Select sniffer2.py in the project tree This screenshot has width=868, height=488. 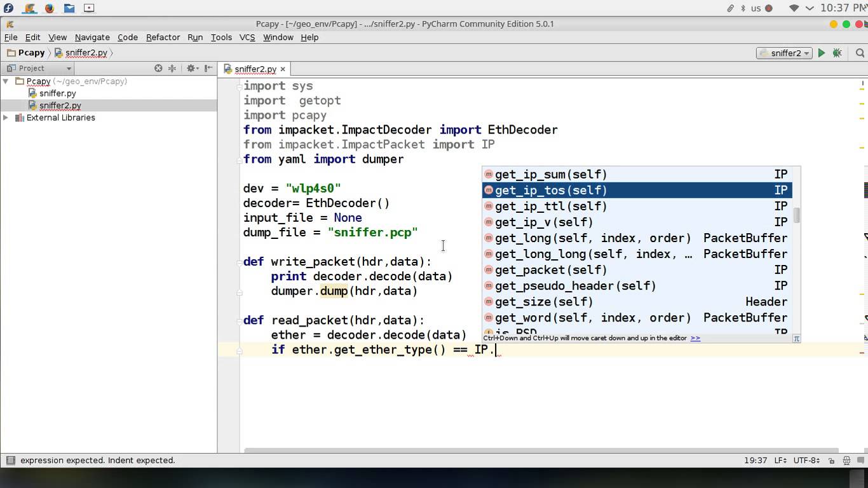[60, 105]
